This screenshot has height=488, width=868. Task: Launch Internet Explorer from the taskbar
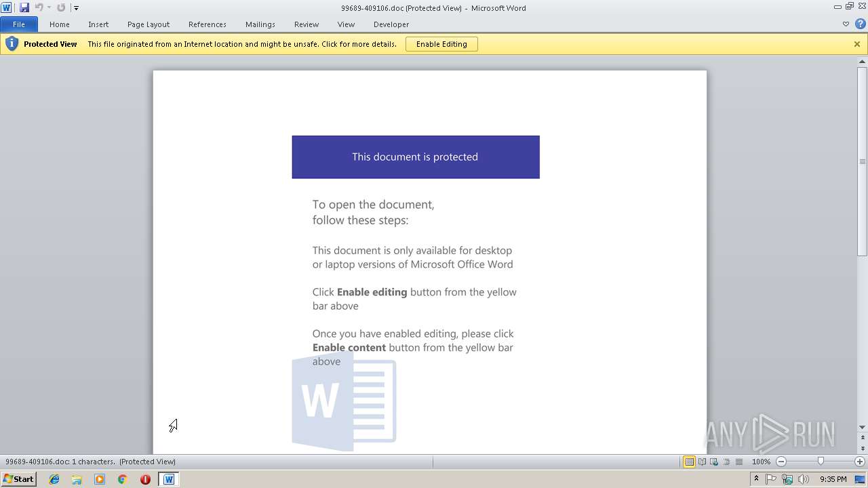click(x=54, y=479)
